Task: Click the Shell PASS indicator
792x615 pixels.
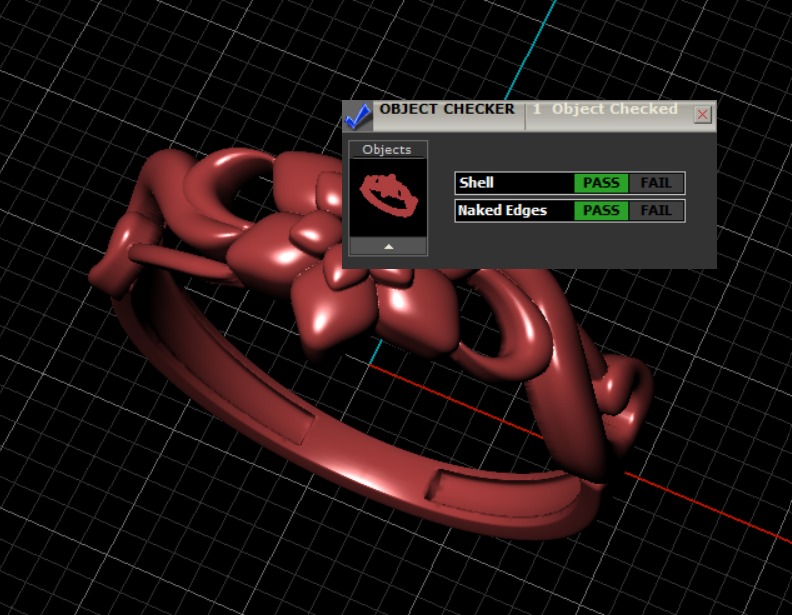Action: click(x=601, y=183)
